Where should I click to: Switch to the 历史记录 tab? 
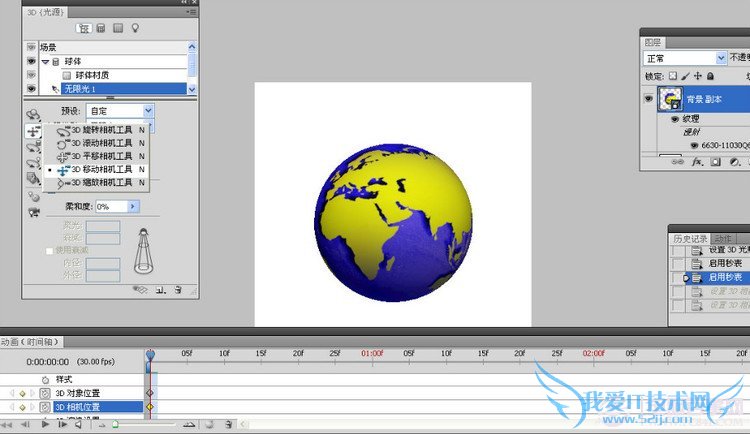tap(690, 238)
